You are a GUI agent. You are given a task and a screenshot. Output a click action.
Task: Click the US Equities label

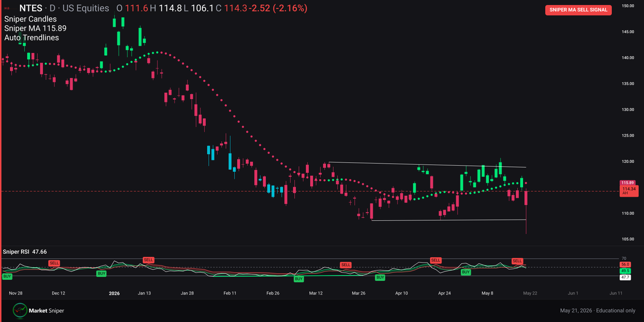tap(85, 9)
